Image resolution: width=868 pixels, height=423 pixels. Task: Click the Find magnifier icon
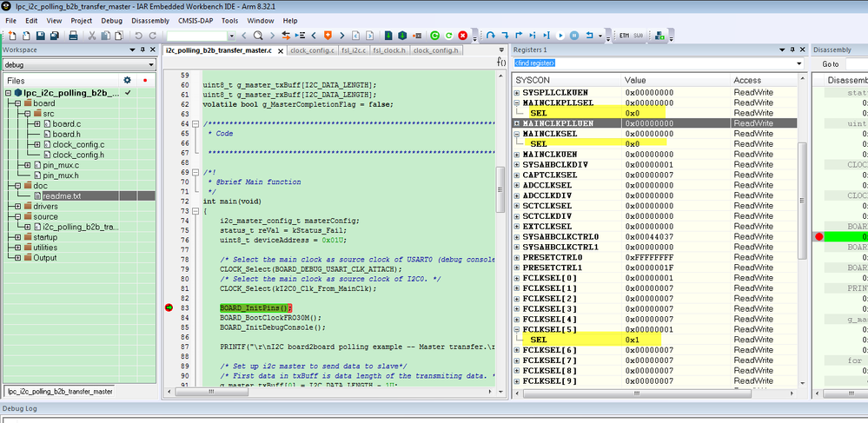pos(258,36)
